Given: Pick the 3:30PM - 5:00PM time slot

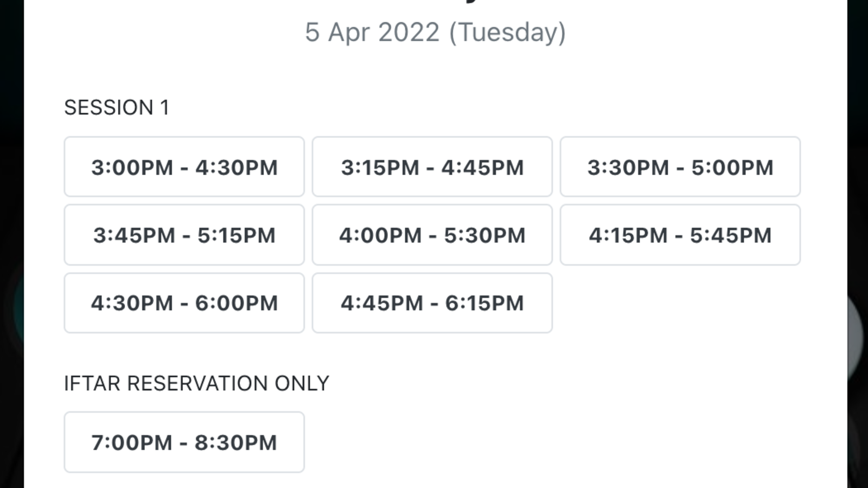Looking at the screenshot, I should [680, 167].
